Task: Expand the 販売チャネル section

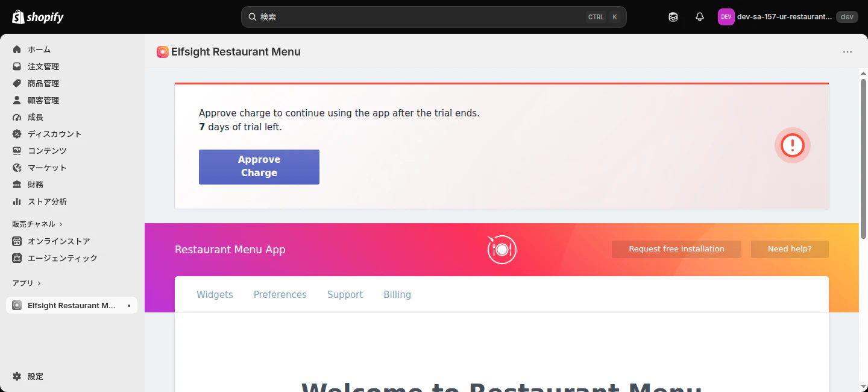Action: pos(37,224)
